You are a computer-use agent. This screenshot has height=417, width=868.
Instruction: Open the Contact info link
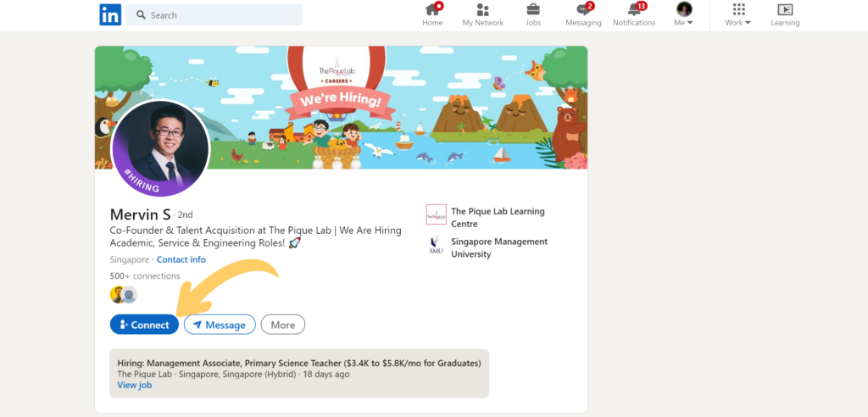pyautogui.click(x=181, y=259)
